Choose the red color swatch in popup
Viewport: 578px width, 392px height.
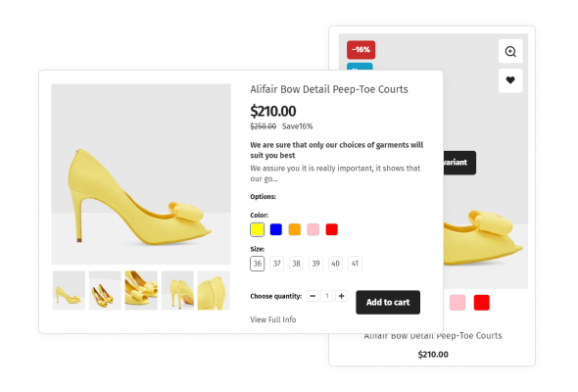(x=332, y=229)
